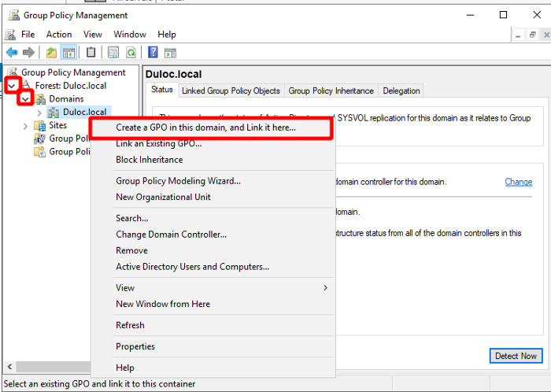
Task: Click the Forest: Duloc.local tree icon
Action: coord(27,85)
